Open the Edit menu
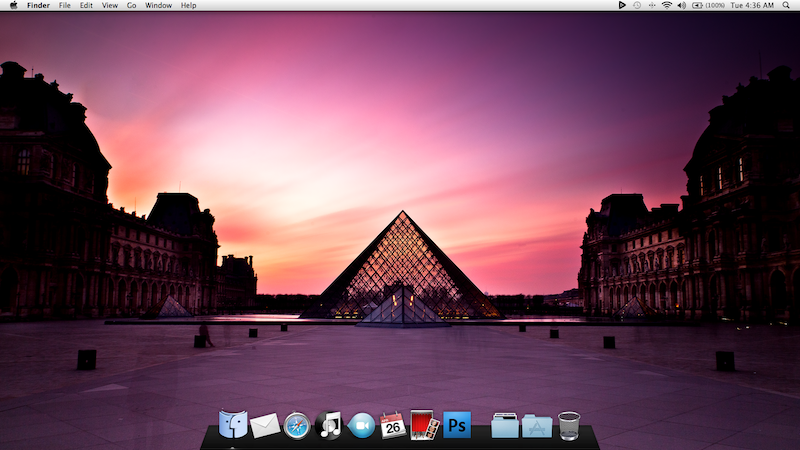Viewport: 800px width, 450px height. [86, 5]
